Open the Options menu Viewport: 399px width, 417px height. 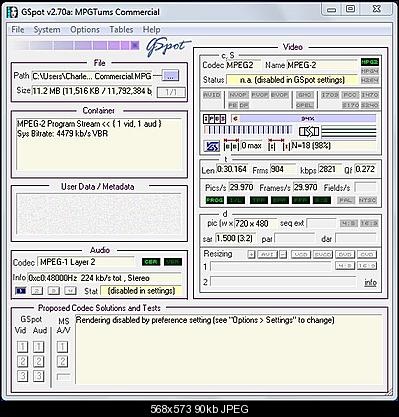[85, 29]
